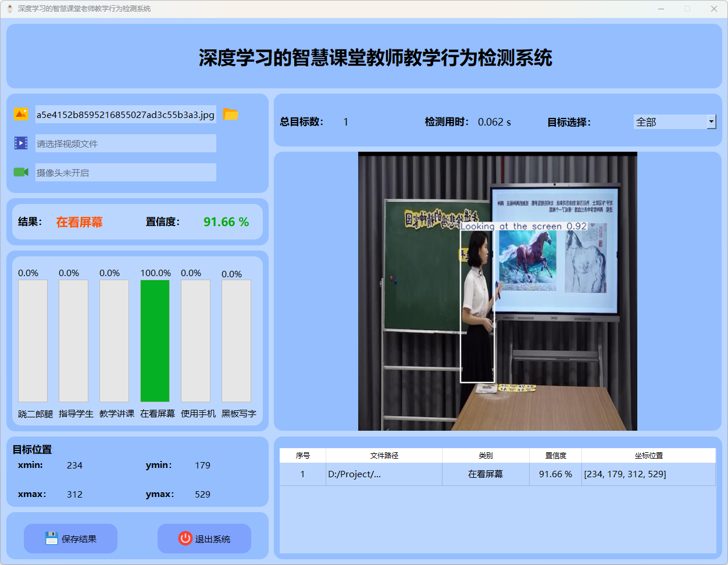Screen dimensions: 728x565
Task: Click the 请选择视频文件 text field
Action: 126,144
